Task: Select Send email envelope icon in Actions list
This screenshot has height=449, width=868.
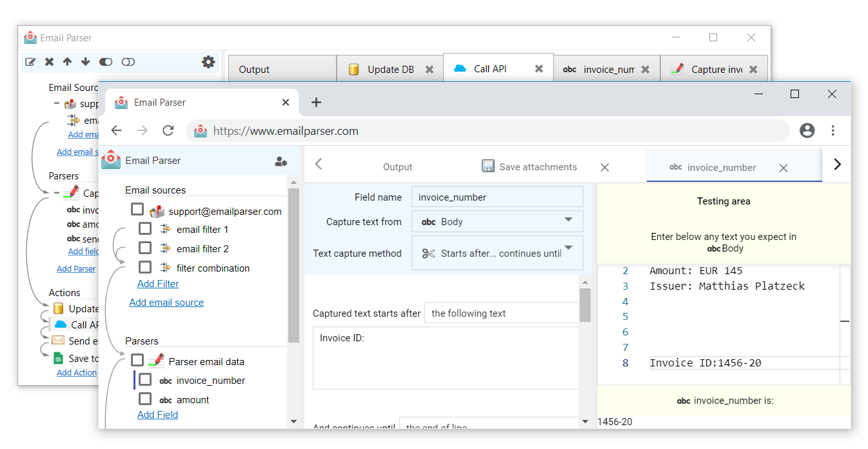Action: (59, 340)
